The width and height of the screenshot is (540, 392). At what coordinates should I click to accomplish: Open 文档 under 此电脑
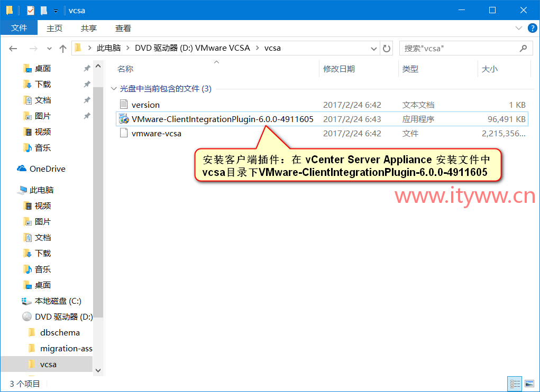tap(43, 237)
